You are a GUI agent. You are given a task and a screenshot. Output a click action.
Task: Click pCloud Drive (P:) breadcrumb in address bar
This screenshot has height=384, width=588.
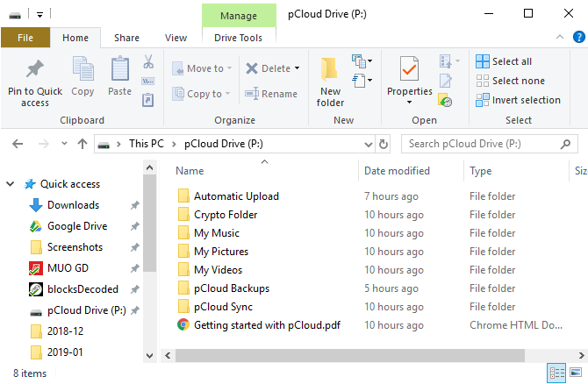224,144
